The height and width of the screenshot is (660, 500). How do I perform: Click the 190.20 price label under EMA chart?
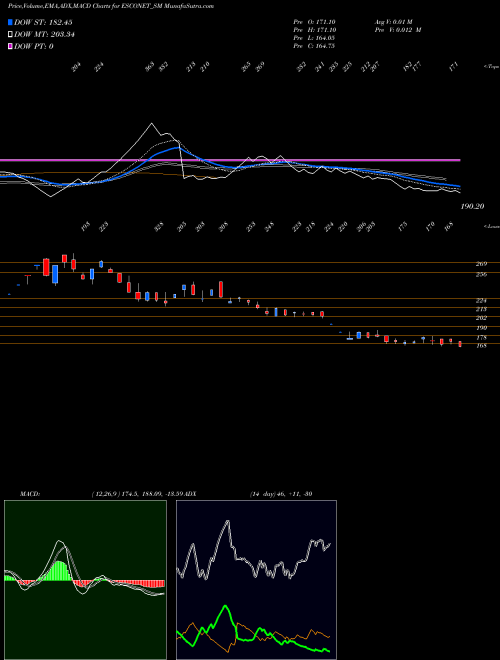tap(472, 206)
